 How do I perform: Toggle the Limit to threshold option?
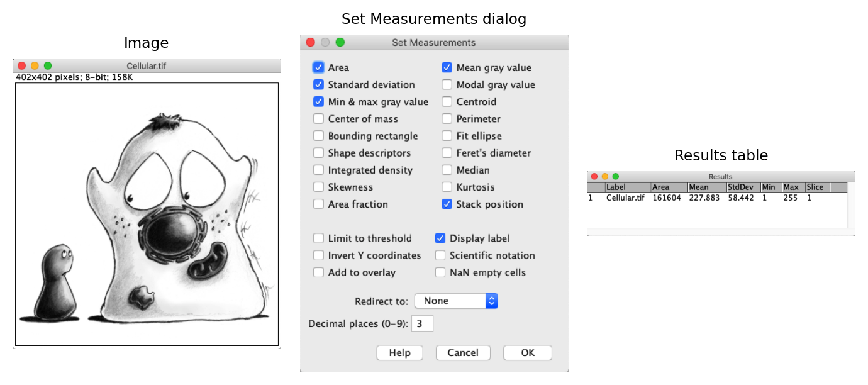point(318,238)
